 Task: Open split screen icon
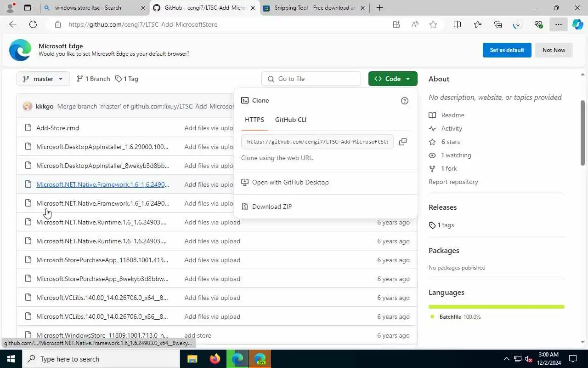(x=457, y=24)
